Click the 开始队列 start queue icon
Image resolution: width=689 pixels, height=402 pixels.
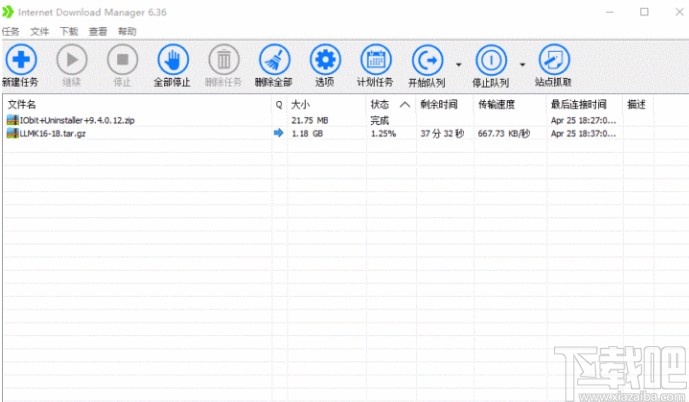427,60
